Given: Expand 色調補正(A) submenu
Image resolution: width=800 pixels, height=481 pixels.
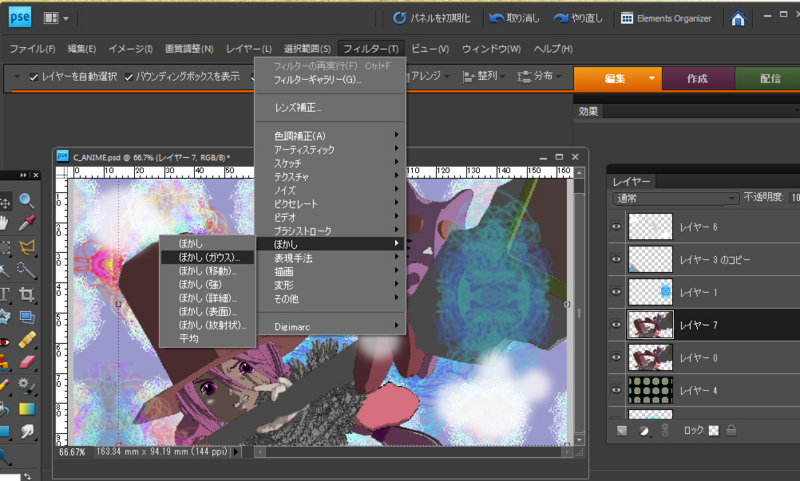Looking at the screenshot, I should (330, 136).
